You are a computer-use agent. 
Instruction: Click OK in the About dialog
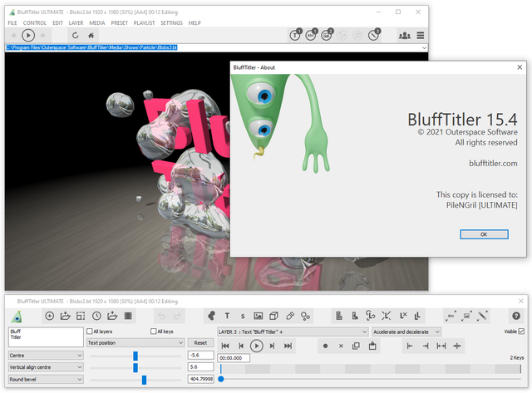pos(484,234)
